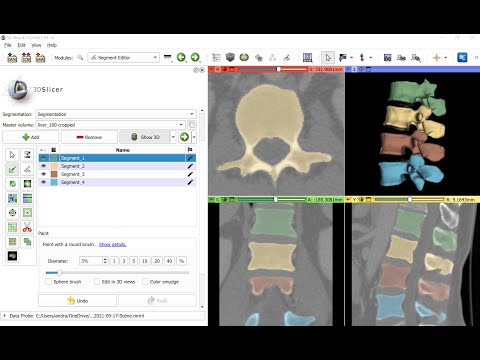Select the Scissors effect
The image size is (480, 360).
point(27,227)
